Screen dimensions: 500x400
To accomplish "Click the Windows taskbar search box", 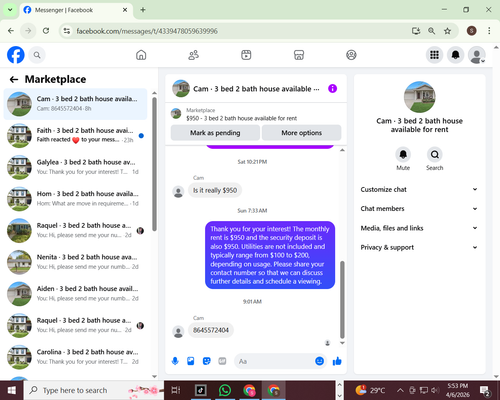I will (x=94, y=390).
